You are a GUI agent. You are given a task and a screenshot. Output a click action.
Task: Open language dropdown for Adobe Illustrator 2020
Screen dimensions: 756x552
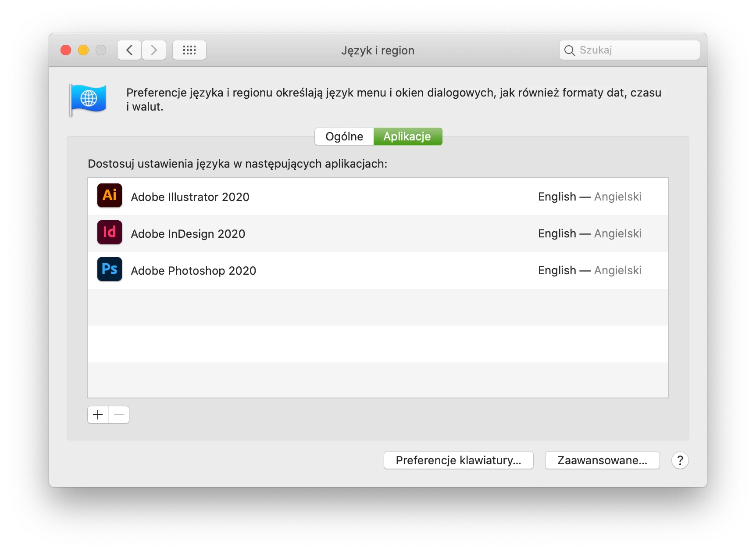pyautogui.click(x=590, y=197)
